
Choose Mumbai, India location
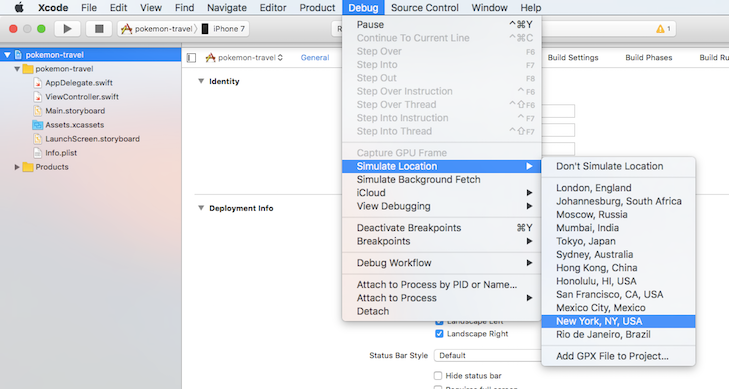618,228
